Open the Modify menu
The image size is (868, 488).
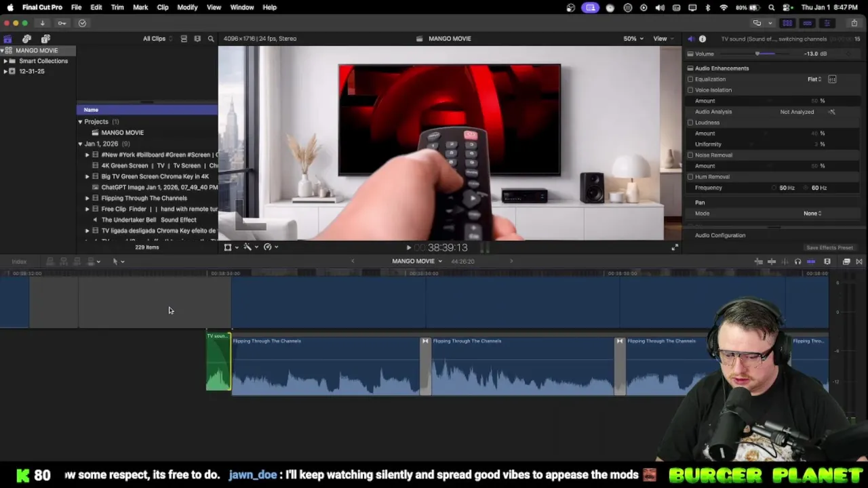187,7
